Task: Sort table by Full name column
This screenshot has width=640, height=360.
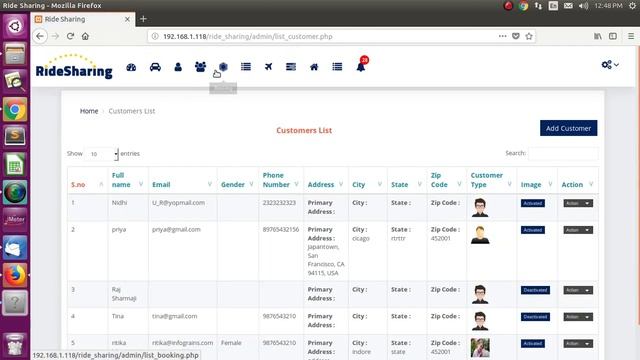Action: pos(128,180)
